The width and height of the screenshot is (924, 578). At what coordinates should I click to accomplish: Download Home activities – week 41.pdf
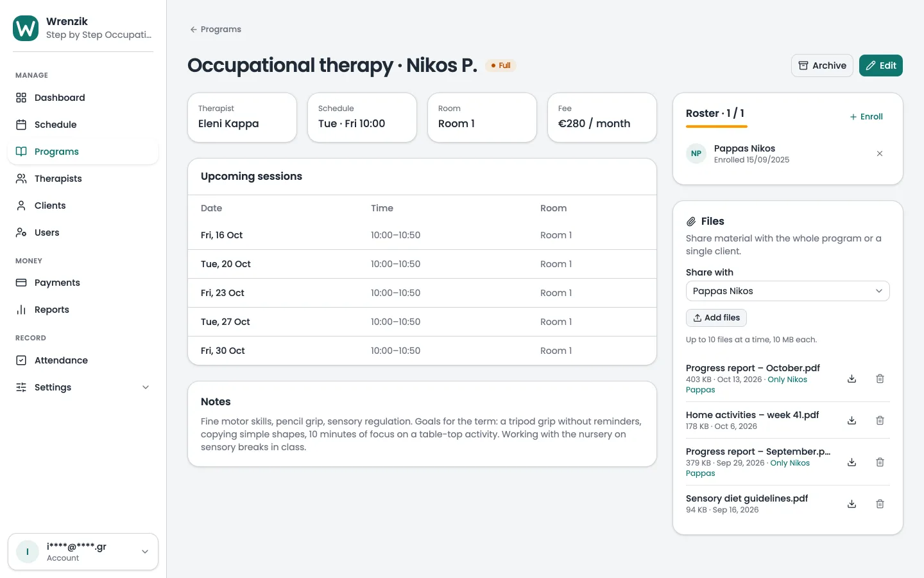pos(852,421)
